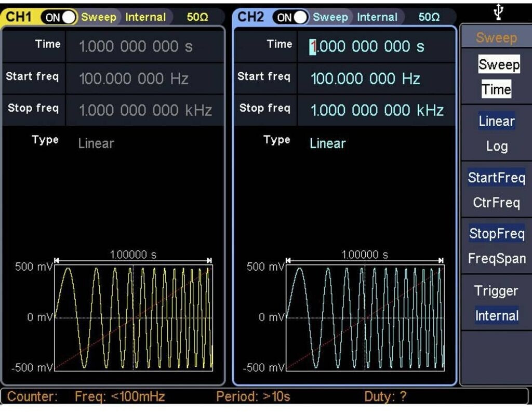532x412 pixels.
Task: Select Sweep Time softkey
Action: (x=497, y=77)
